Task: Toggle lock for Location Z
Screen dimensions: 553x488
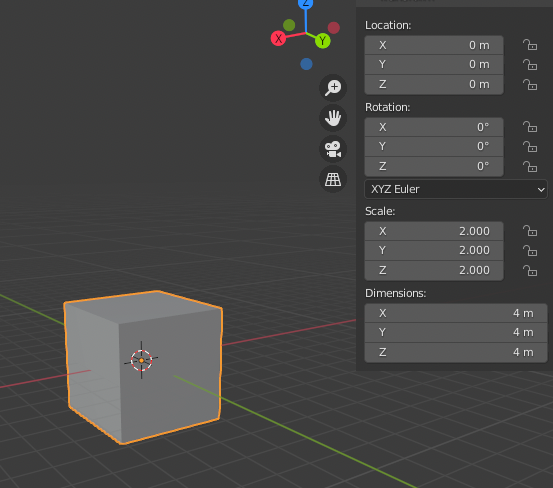Action: (x=530, y=85)
